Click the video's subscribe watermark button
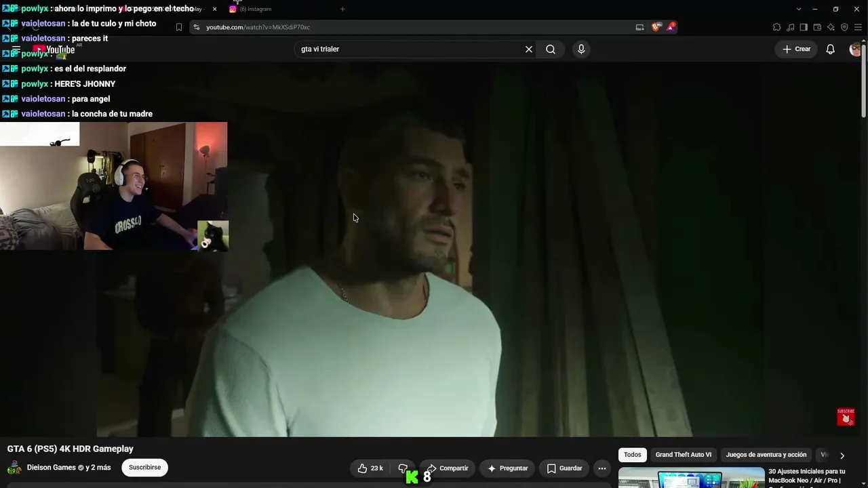The width and height of the screenshot is (868, 488). (x=846, y=416)
